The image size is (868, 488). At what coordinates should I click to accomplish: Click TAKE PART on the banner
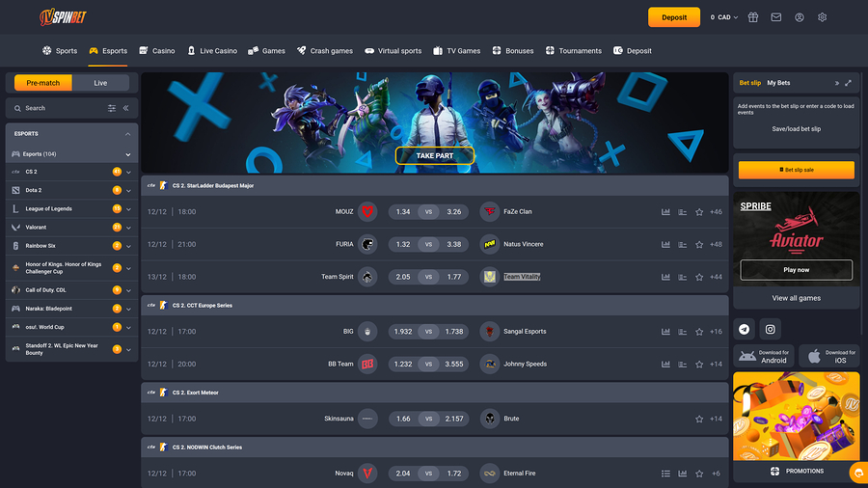point(435,156)
